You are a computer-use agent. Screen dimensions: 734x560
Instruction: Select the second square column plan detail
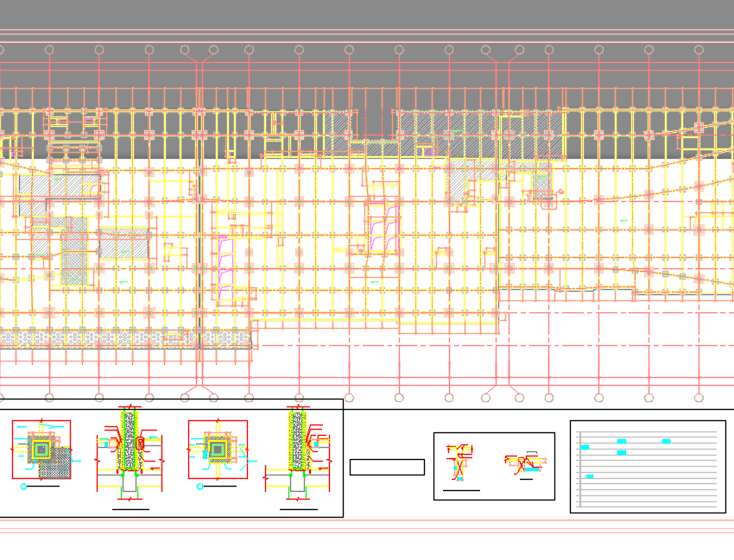[x=218, y=450]
